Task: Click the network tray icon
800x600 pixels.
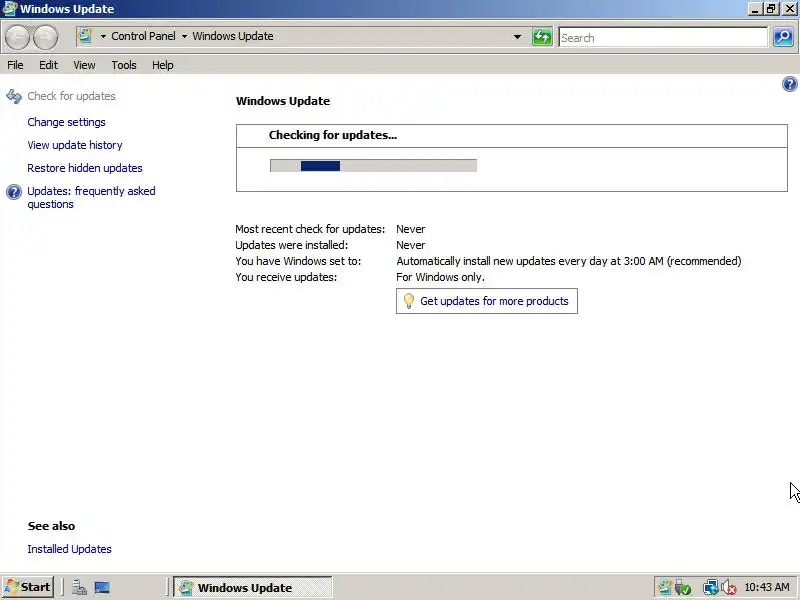Action: tap(710, 587)
